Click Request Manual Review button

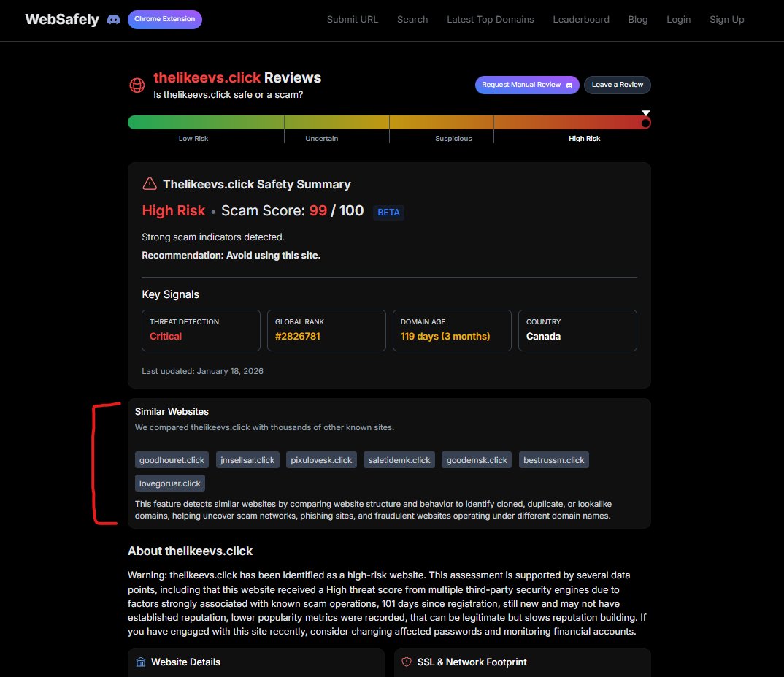(527, 85)
